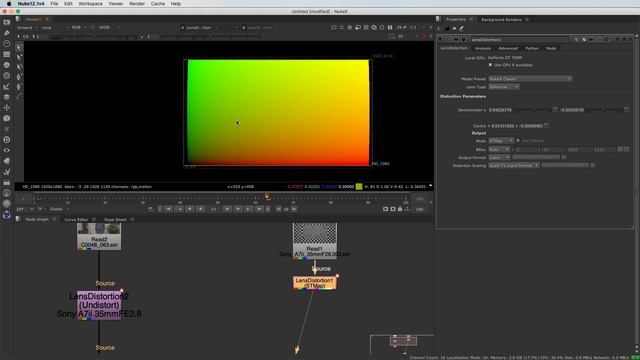The height and width of the screenshot is (360, 640).
Task: Switch to the Analysis tab
Action: pyautogui.click(x=482, y=48)
